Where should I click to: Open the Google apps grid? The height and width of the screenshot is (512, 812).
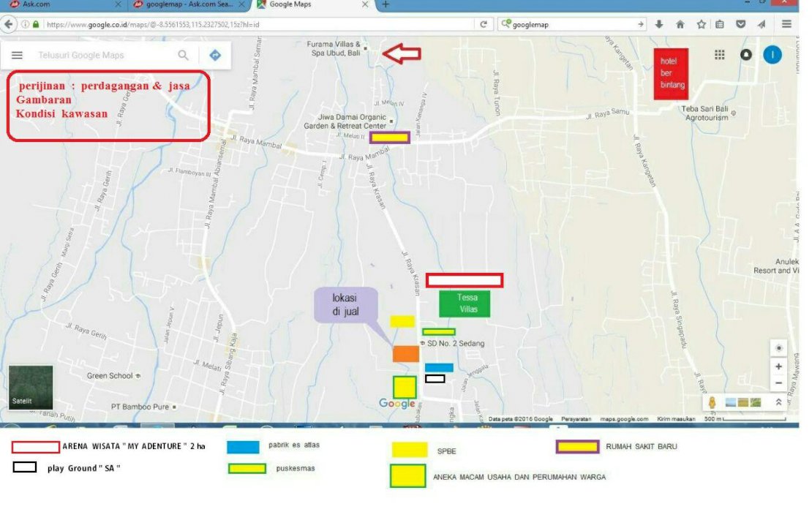click(x=720, y=55)
